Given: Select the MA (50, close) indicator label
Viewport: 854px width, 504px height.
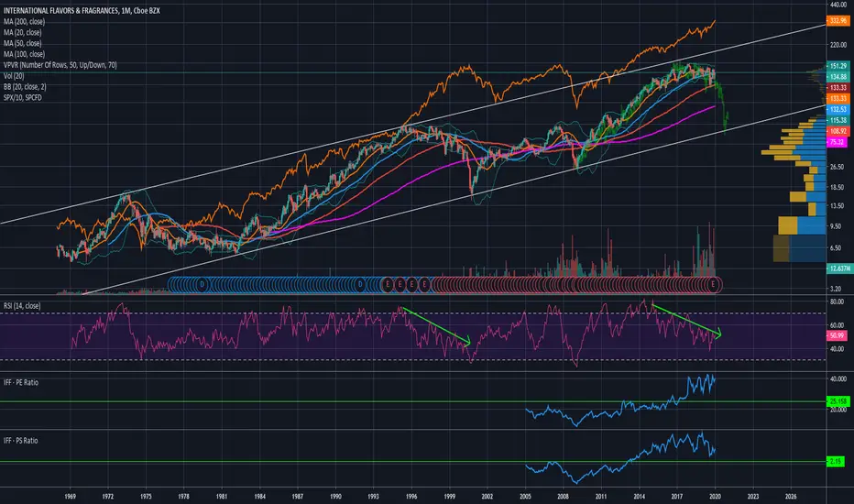Looking at the screenshot, I should (22, 44).
